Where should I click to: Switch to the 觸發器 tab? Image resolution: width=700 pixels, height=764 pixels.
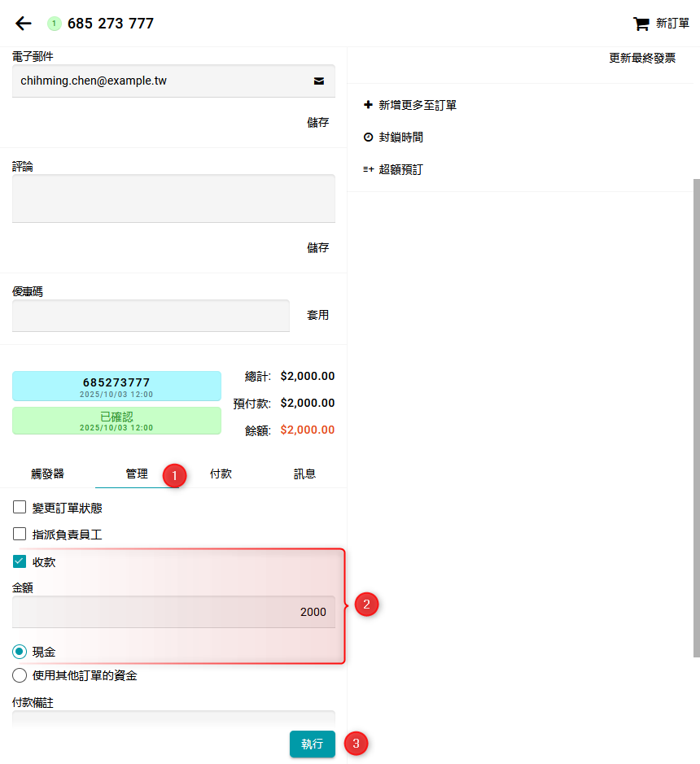[x=47, y=474]
